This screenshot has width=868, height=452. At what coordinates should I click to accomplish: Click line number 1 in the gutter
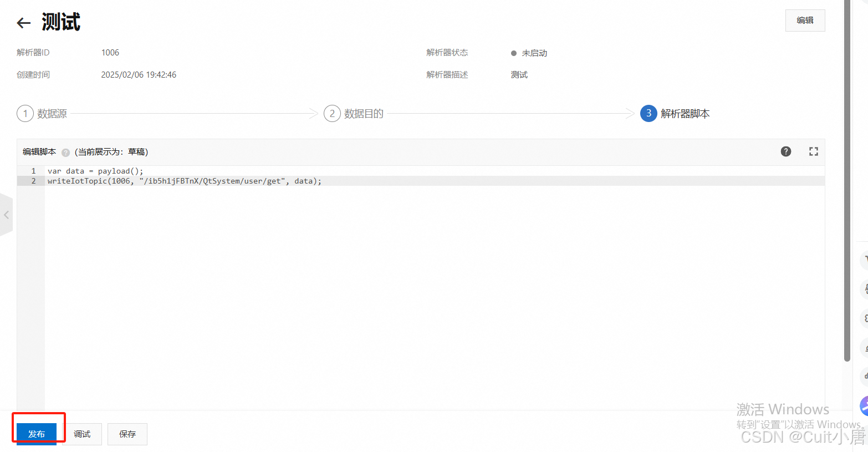pos(33,171)
